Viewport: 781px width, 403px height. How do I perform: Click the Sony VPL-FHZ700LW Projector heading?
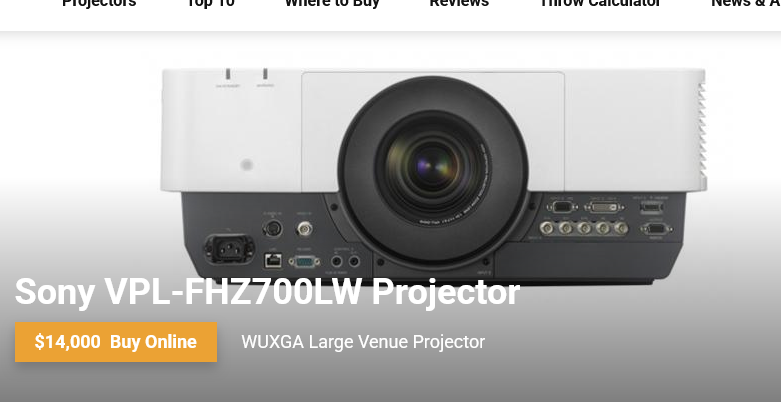(x=267, y=292)
